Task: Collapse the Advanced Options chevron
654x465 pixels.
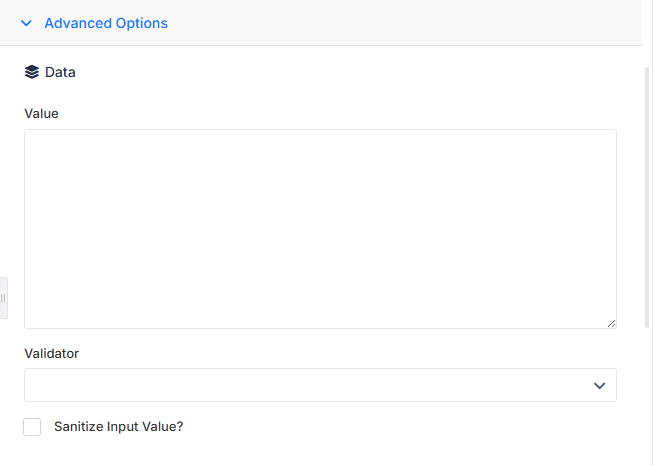Action: 26,23
